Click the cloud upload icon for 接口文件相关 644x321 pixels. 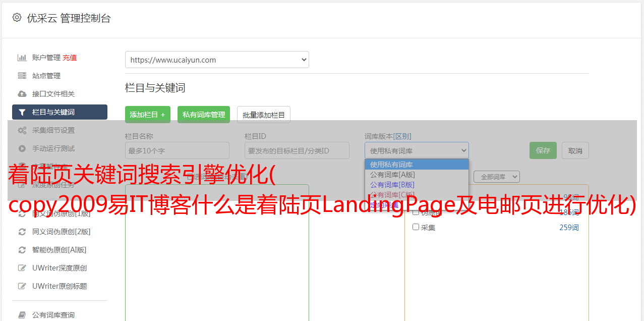click(x=22, y=94)
